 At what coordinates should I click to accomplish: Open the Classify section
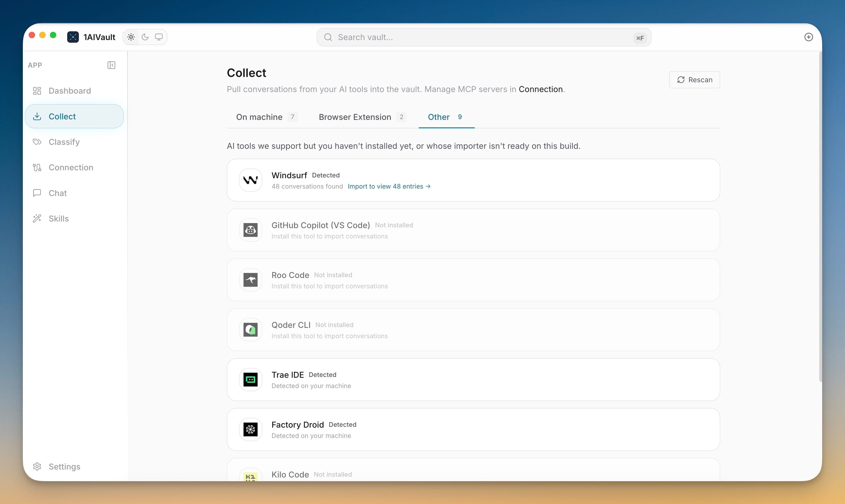tap(74, 142)
